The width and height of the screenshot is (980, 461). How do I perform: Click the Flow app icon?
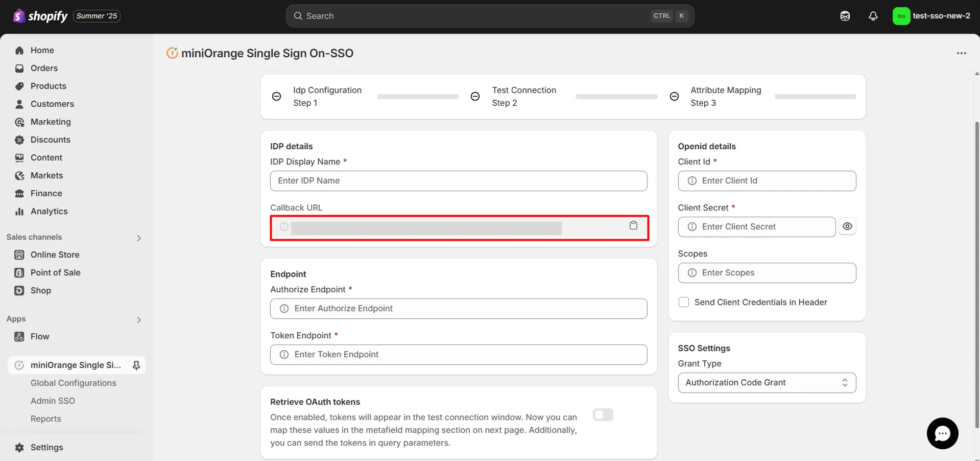tap(19, 336)
